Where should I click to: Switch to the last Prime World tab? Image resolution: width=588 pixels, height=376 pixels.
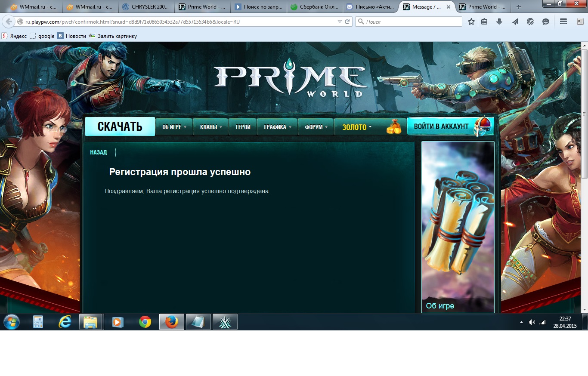(x=483, y=7)
